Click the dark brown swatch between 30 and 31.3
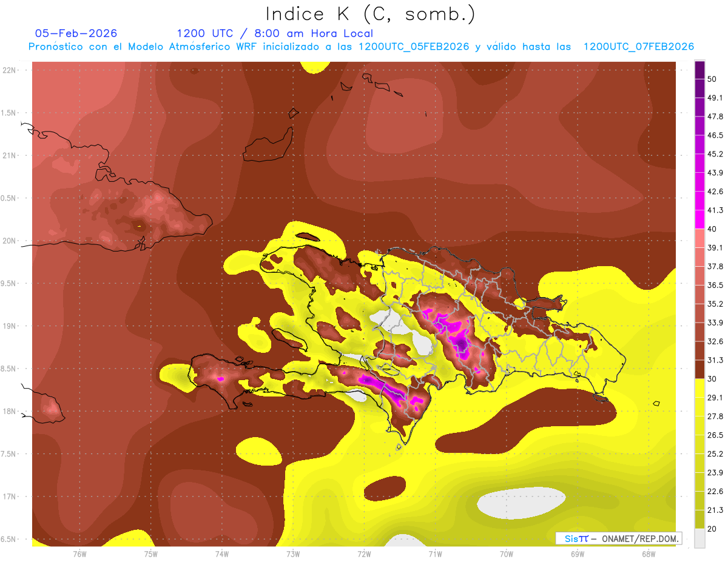This screenshot has height=562, width=728. tap(699, 369)
